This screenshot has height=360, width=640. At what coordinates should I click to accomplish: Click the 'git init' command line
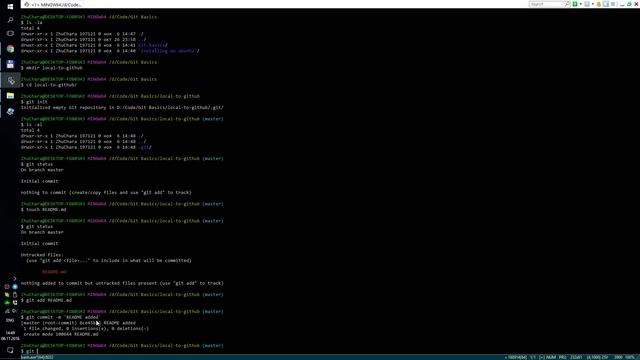coord(34,102)
